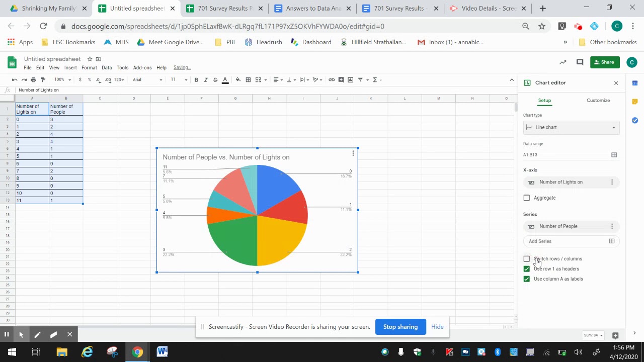The height and width of the screenshot is (362, 644).
Task: Open the more number formats 123 dropdown
Action: click(119, 79)
